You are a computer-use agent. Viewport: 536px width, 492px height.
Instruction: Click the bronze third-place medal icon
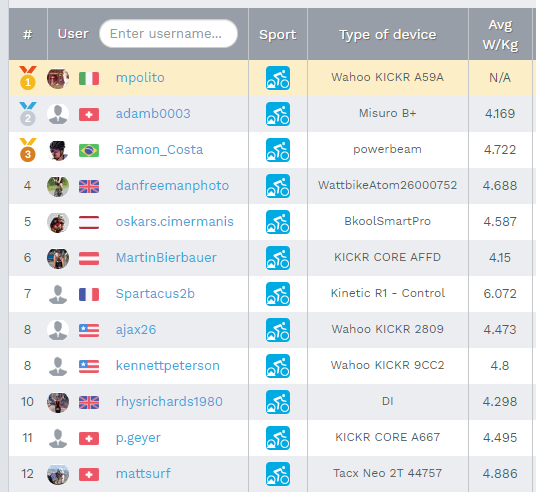click(x=28, y=150)
